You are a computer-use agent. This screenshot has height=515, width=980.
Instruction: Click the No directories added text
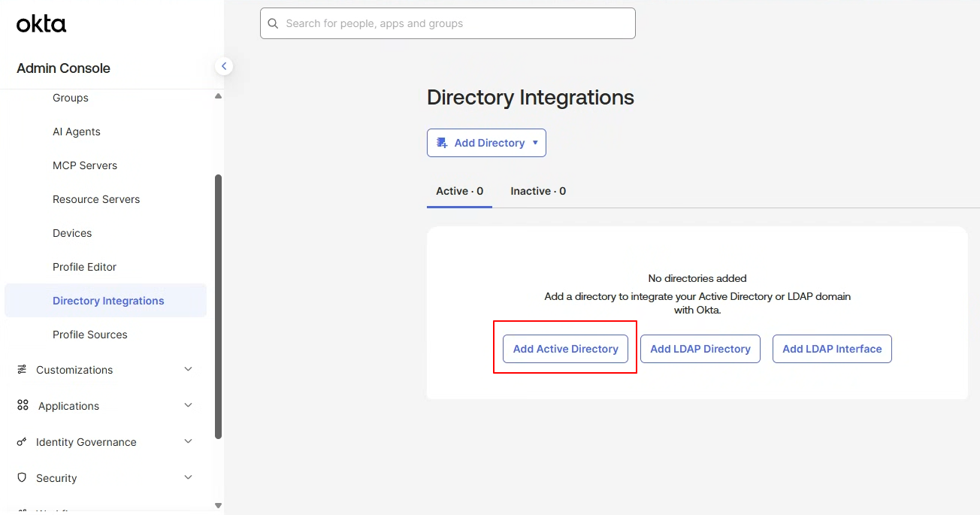(x=697, y=278)
